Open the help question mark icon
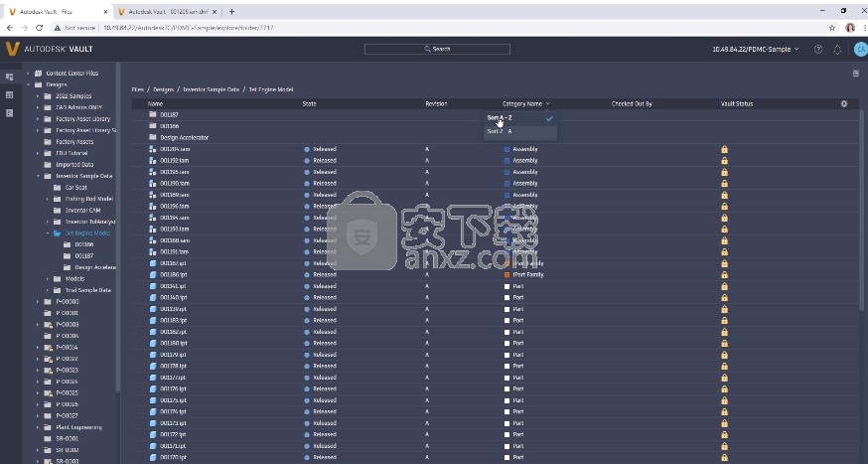Image resolution: width=868 pixels, height=464 pixels. point(818,50)
